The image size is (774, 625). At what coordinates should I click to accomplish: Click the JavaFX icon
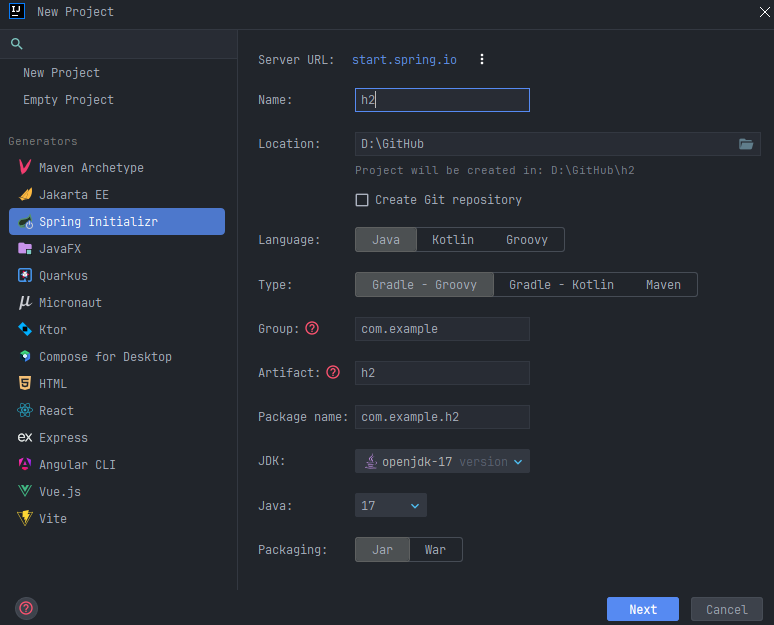coord(25,248)
